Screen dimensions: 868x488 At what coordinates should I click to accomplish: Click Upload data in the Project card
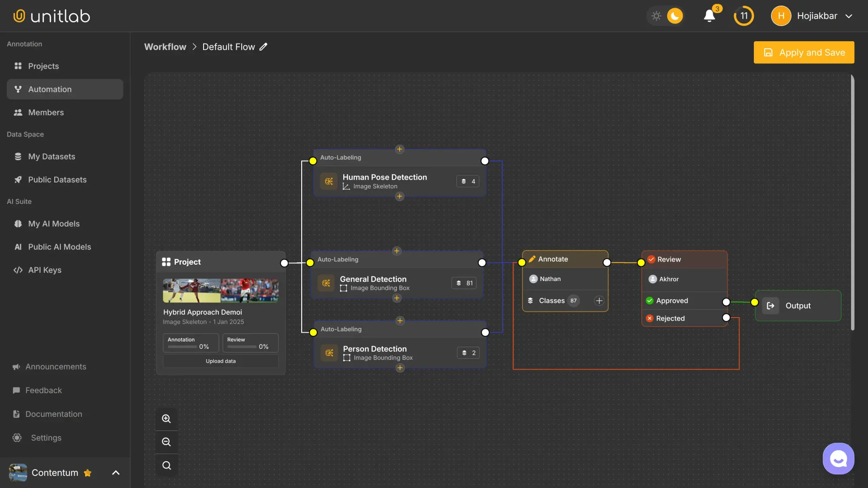tap(220, 361)
